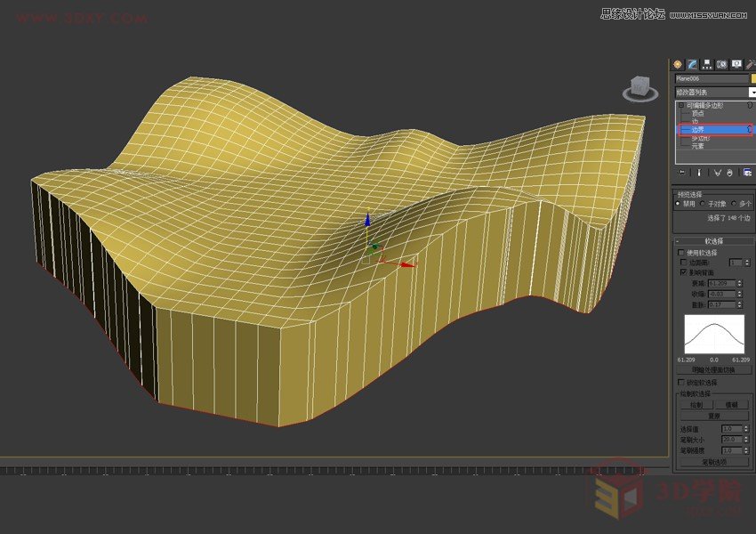Increase the 衰减 falloff value with its spinner
Image resolution: width=756 pixels, height=534 pixels.
739,281
